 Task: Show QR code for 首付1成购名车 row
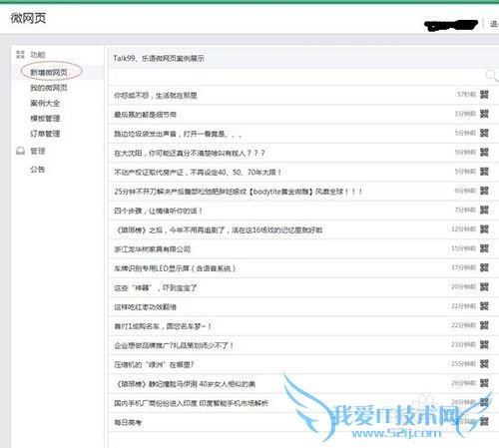pyautogui.click(x=484, y=325)
